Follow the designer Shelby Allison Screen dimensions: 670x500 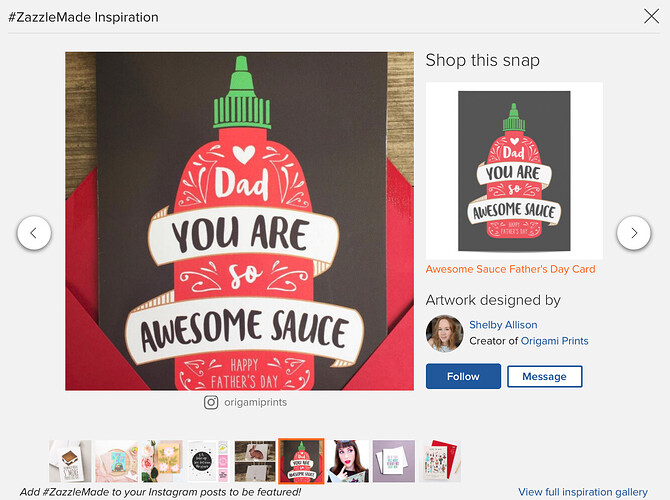tap(463, 376)
